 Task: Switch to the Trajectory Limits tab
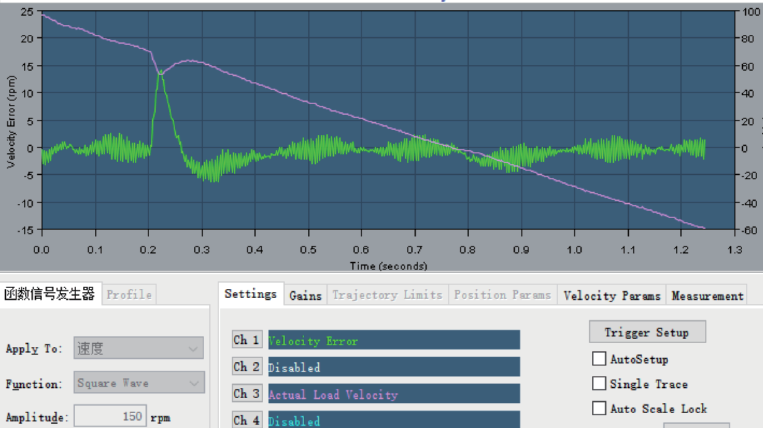(x=386, y=295)
